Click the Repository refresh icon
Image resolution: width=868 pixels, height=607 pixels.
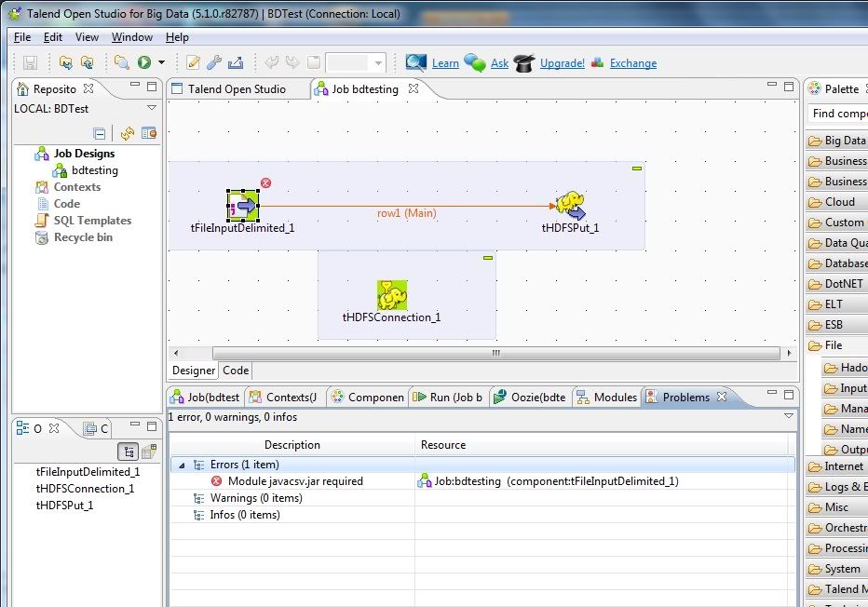coord(128,133)
